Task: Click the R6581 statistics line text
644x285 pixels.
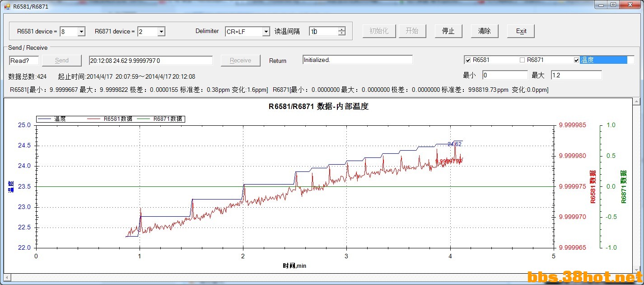Action: coord(139,90)
